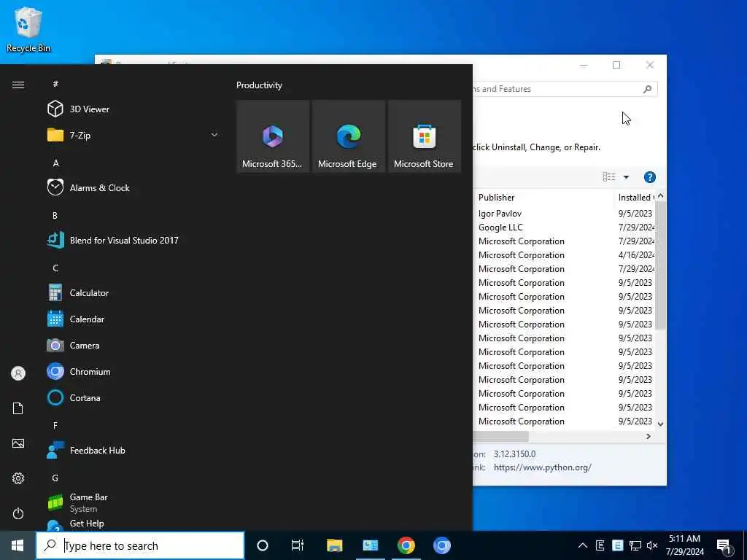Open Chromium from the taskbar

(x=441, y=545)
